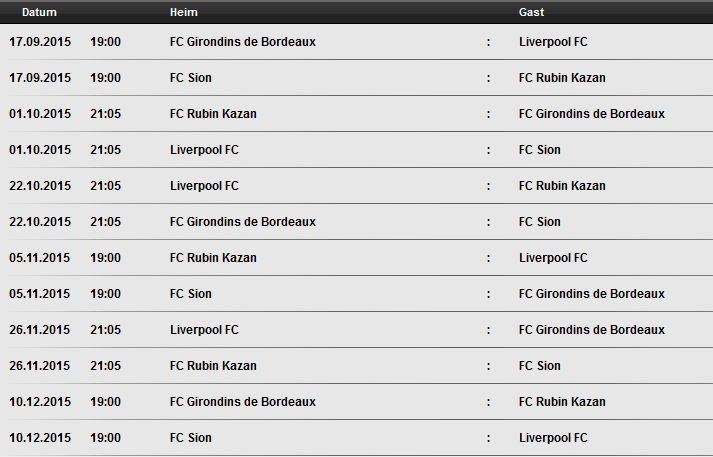Open FC Rubin Kazan guest on 22.10.2015
Image resolution: width=713 pixels, height=457 pixels.
(562, 186)
